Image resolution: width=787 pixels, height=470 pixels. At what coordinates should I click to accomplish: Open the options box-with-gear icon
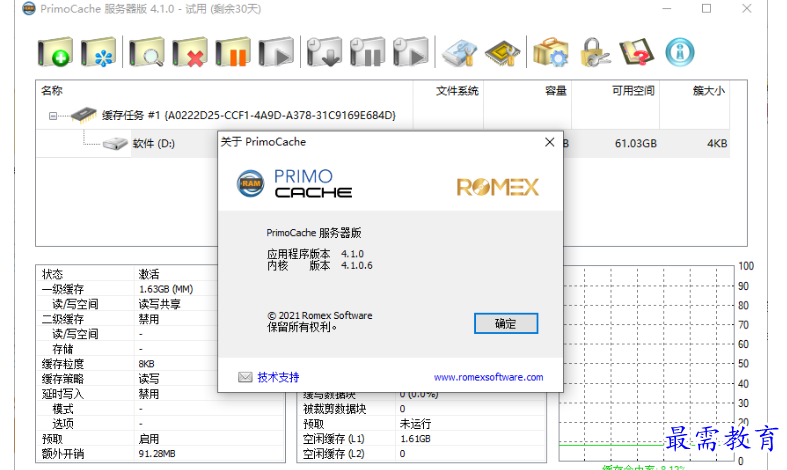coord(551,52)
